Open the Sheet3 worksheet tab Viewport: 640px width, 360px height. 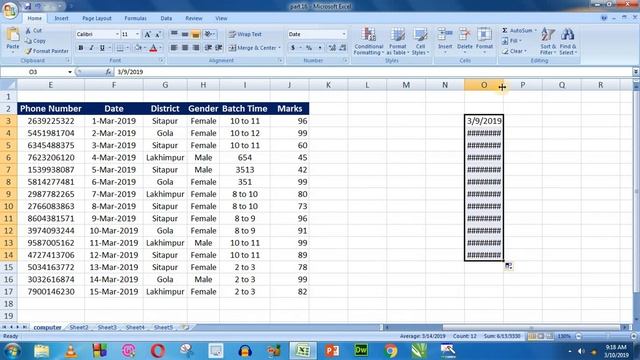click(107, 327)
